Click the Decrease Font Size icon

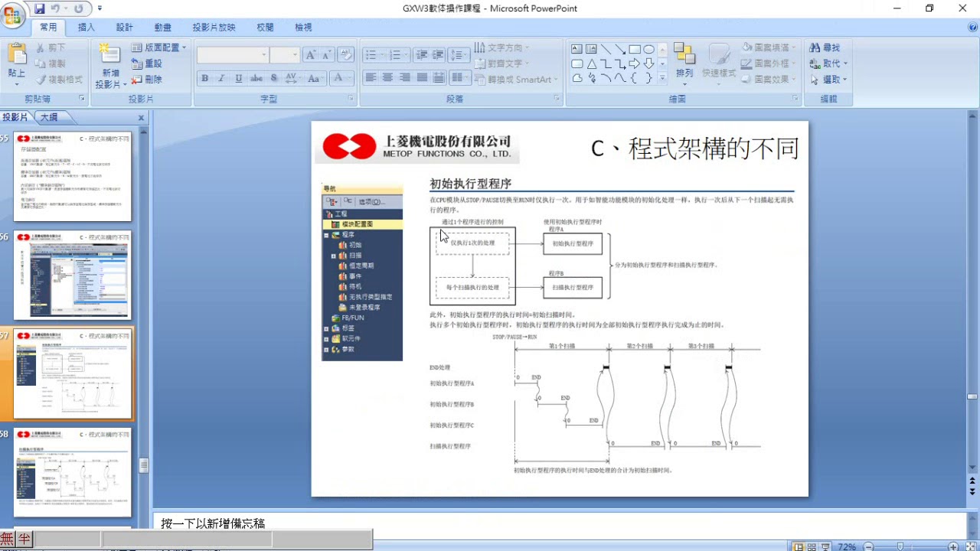tap(328, 55)
